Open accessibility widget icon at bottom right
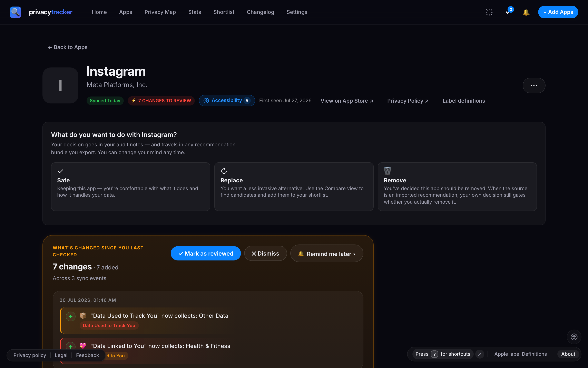The height and width of the screenshot is (368, 588). (x=574, y=337)
